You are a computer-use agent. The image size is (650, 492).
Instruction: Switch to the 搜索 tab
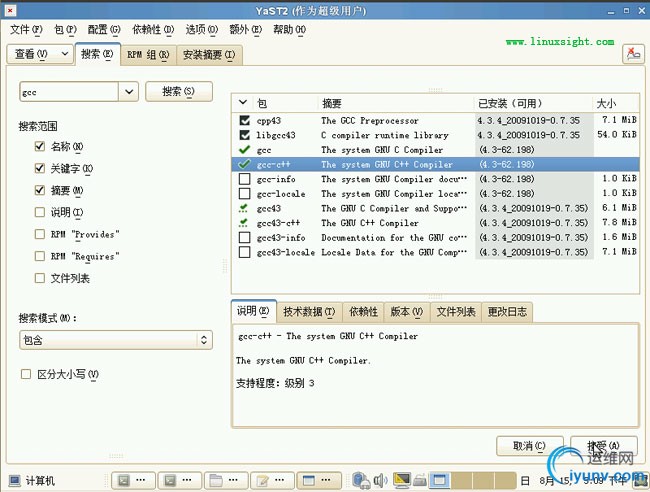click(x=97, y=54)
